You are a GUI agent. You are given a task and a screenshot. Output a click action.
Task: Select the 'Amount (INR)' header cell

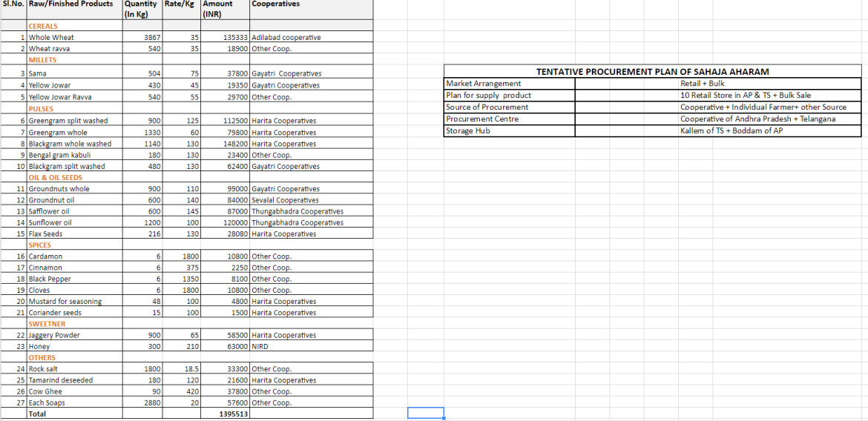pos(226,10)
